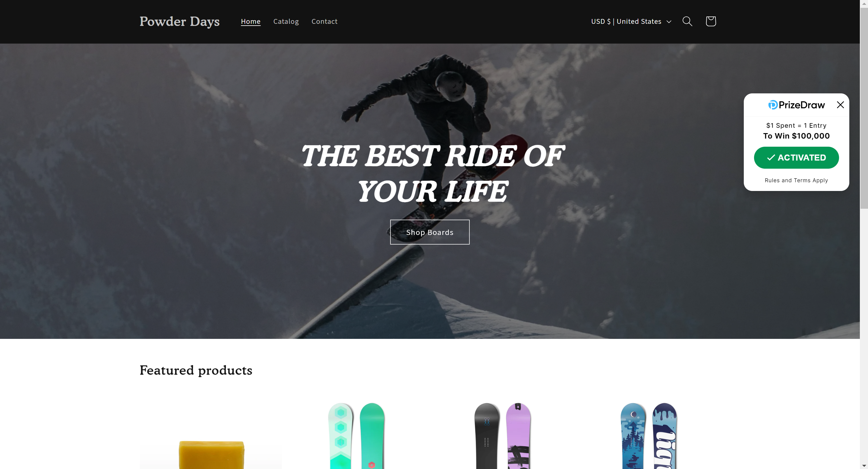Click the page vertical scrollbar thumb
Image resolution: width=868 pixels, height=469 pixels.
pyautogui.click(x=863, y=108)
